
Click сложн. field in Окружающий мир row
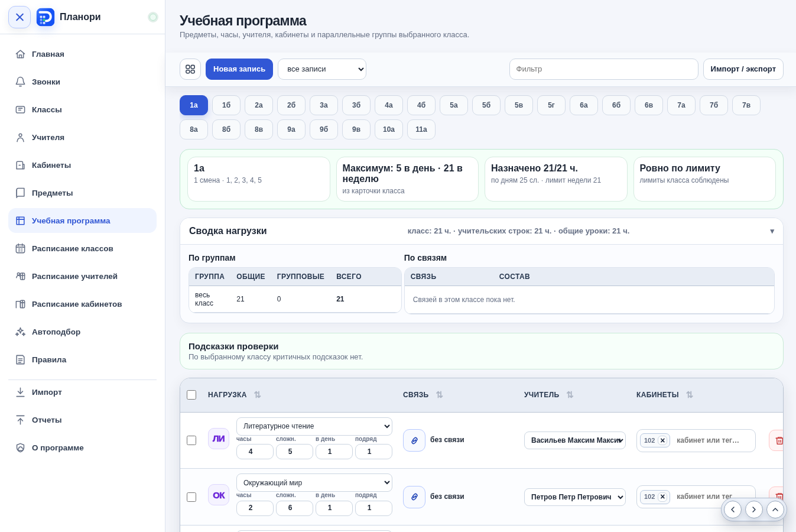pyautogui.click(x=294, y=508)
